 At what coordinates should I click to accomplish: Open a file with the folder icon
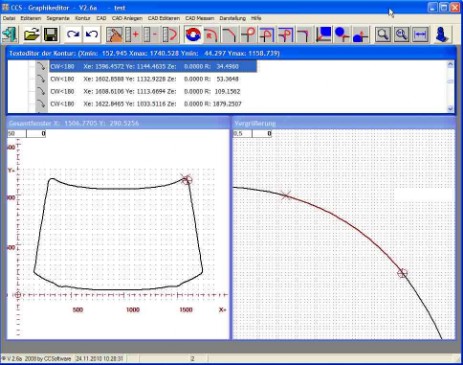[32, 34]
